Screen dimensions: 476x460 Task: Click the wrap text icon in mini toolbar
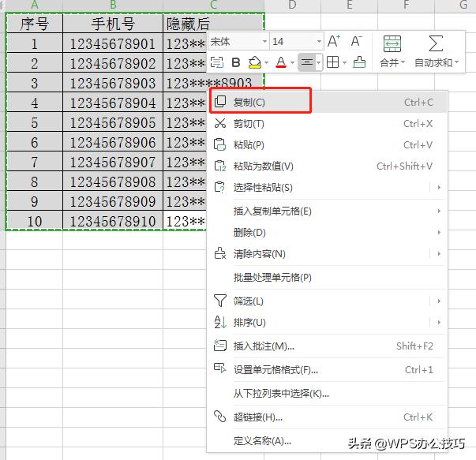click(x=217, y=62)
